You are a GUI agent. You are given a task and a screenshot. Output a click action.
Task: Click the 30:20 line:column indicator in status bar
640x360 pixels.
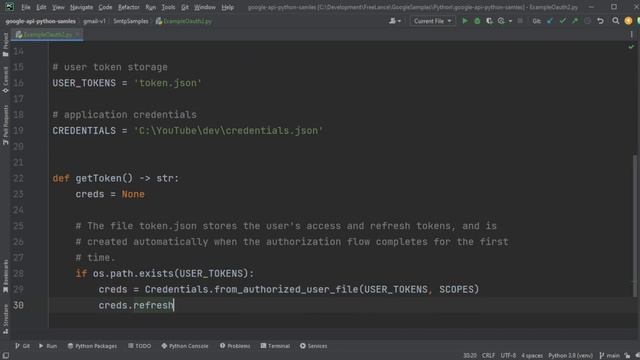click(x=470, y=356)
